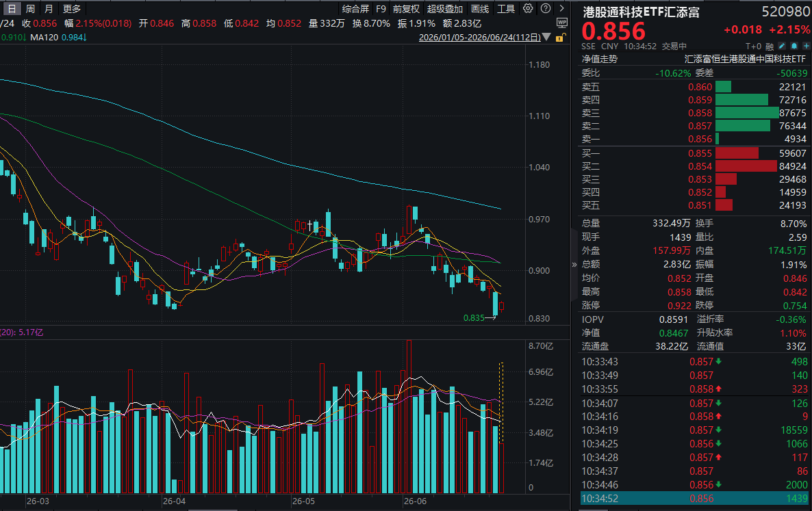Click the sell three 卖三 price 0.858
The width and height of the screenshot is (812, 511).
click(x=700, y=113)
